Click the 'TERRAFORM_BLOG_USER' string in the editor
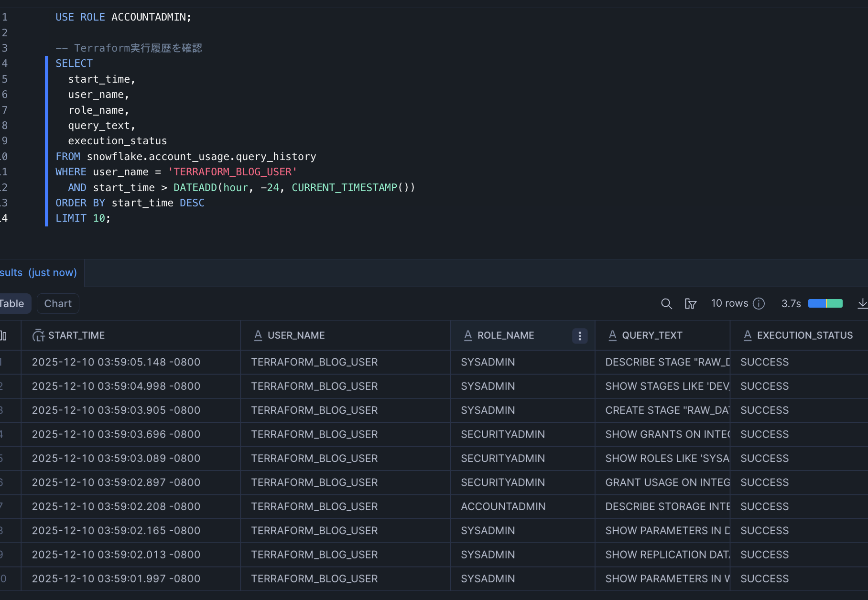Screen dimensions: 868x600 coord(232,172)
